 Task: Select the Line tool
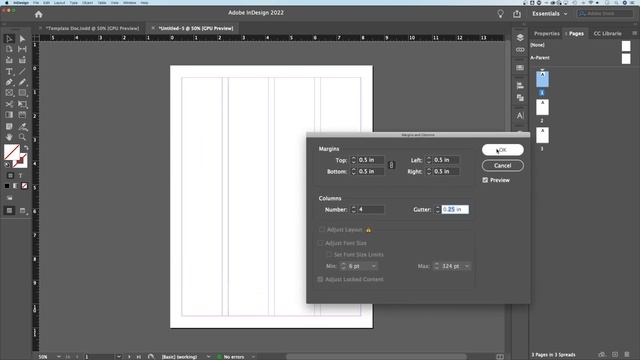[22, 71]
